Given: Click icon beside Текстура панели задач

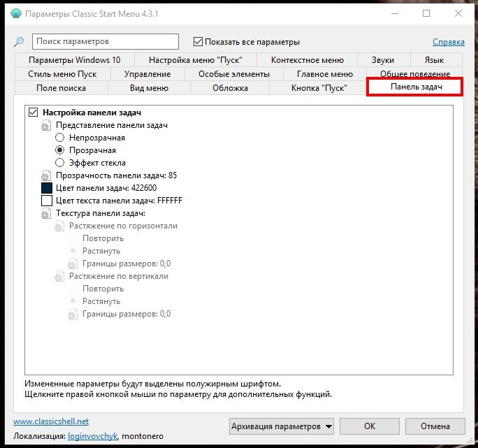Looking at the screenshot, I should (x=46, y=213).
